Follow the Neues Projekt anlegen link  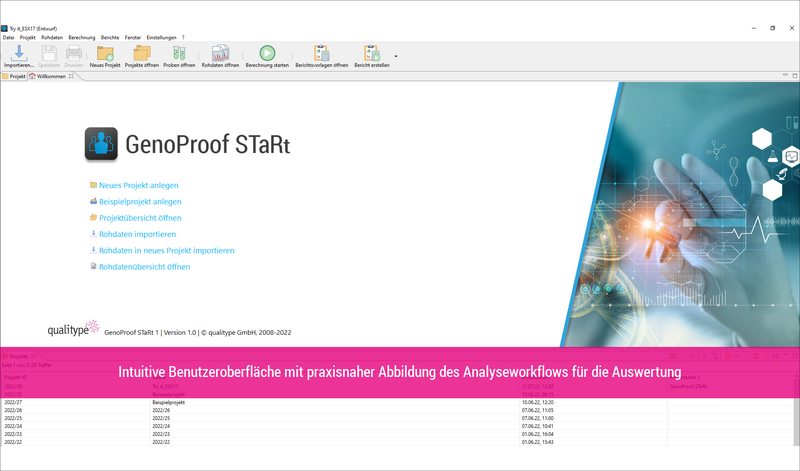click(138, 185)
